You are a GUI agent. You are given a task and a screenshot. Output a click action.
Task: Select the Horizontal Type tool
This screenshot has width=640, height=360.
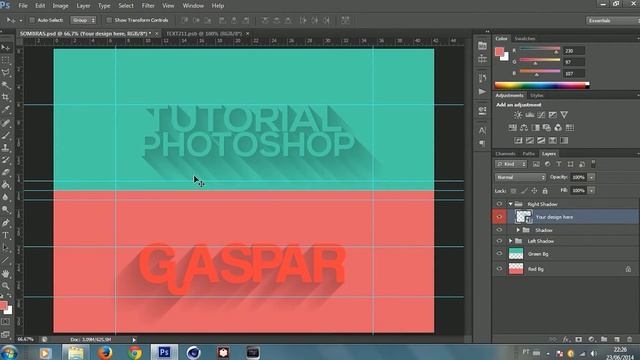(x=5, y=235)
